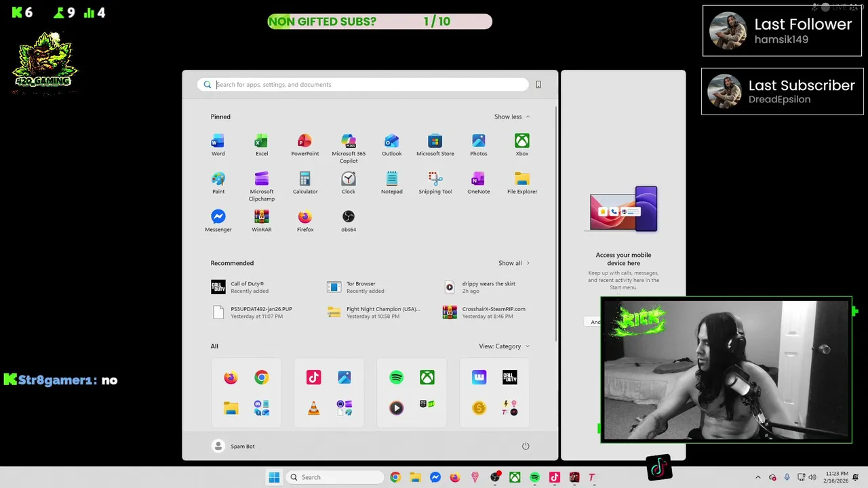Image resolution: width=868 pixels, height=488 pixels.
Task: Open CrosshairX-SteamRIP.com recommended file
Action: click(485, 312)
